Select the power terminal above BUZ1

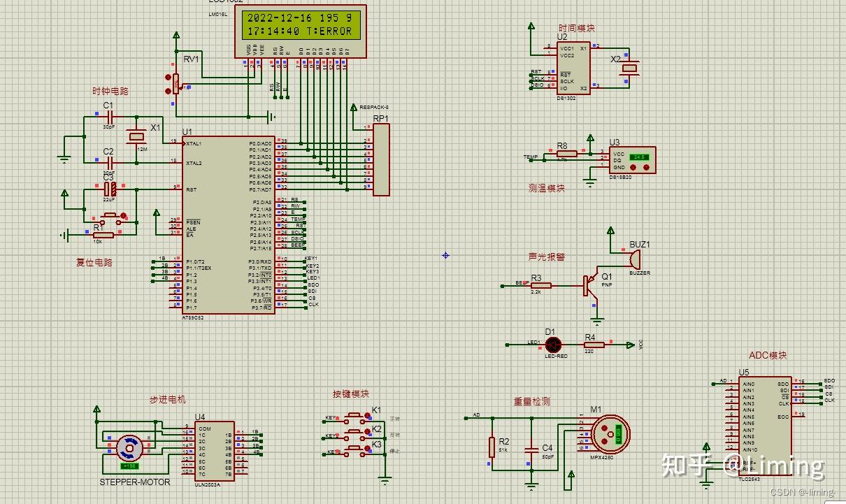tap(610, 230)
